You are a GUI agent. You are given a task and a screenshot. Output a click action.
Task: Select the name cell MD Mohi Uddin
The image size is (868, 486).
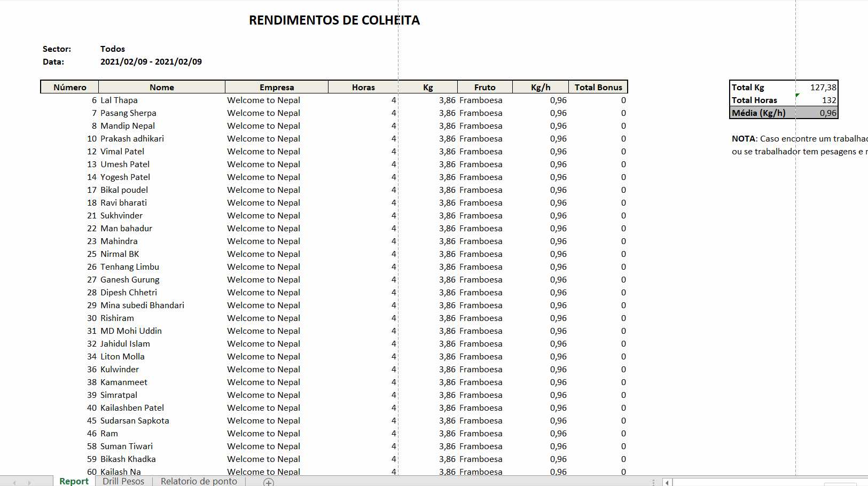tap(131, 331)
